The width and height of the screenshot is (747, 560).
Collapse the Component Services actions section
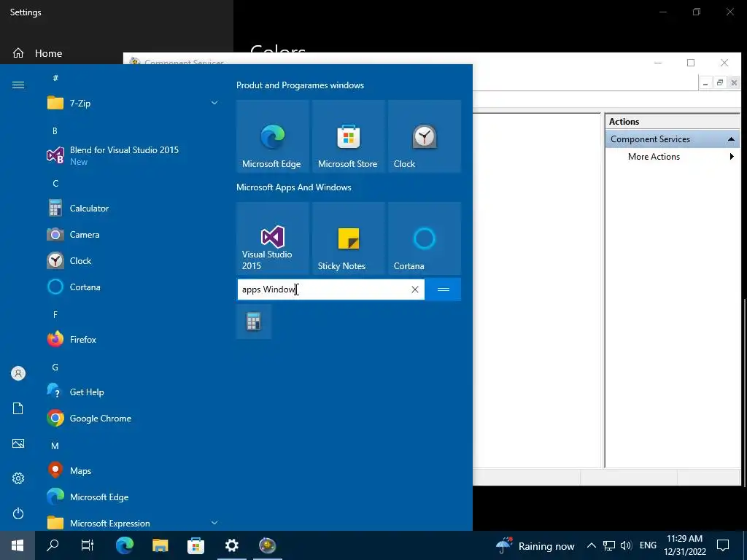[x=731, y=139]
